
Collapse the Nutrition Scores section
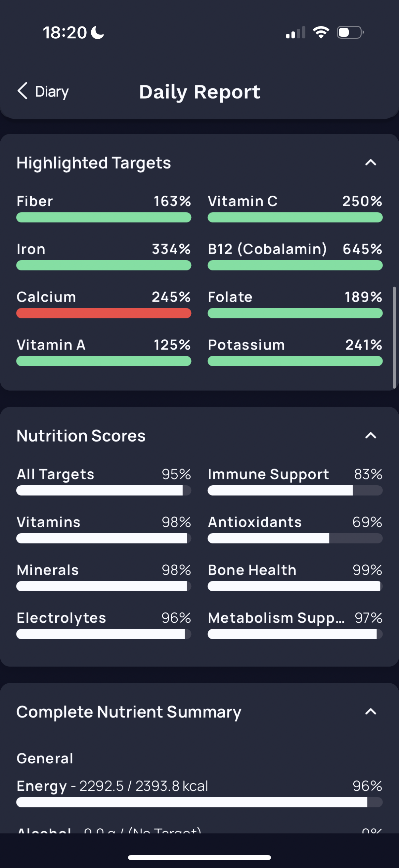[370, 436]
